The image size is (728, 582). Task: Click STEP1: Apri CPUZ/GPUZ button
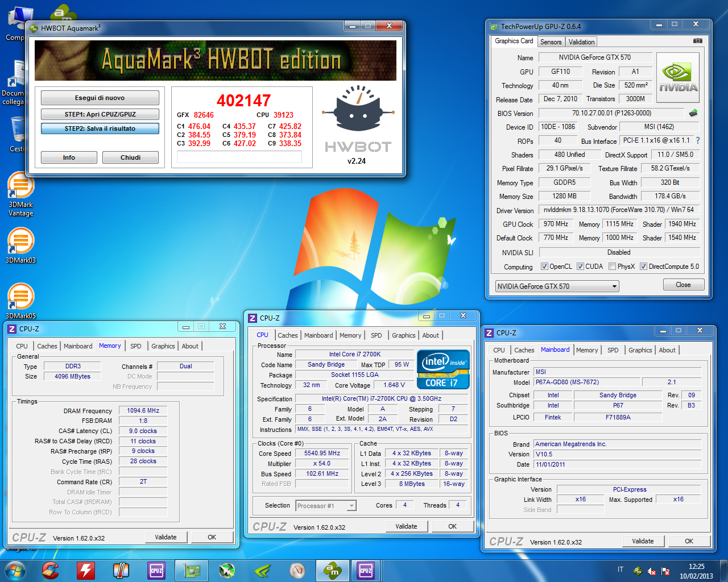(100, 114)
